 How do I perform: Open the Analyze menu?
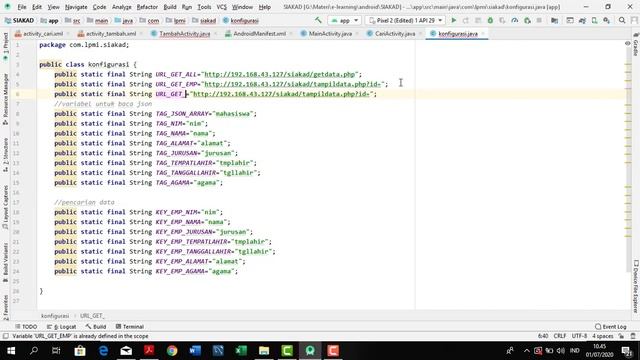coord(122,7)
